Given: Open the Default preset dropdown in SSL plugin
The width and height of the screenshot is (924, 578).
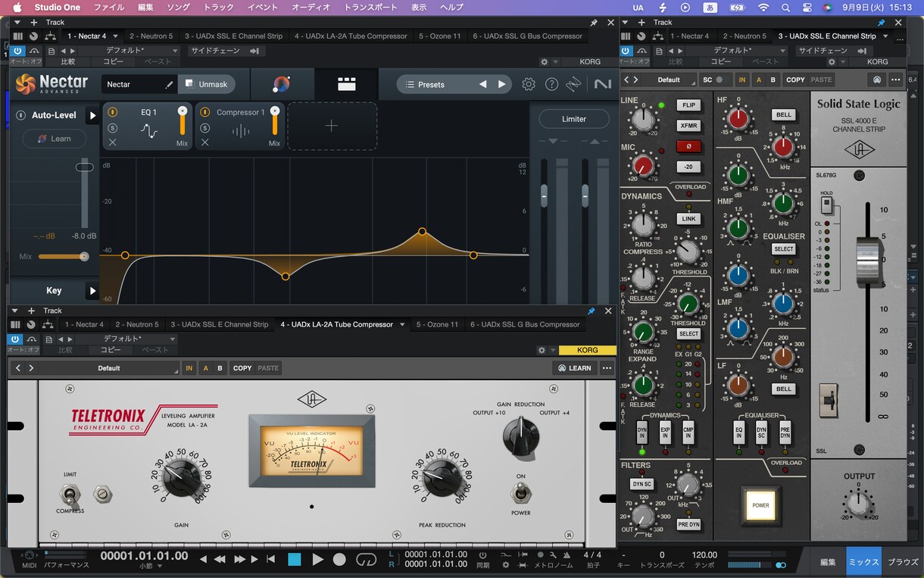Looking at the screenshot, I should pyautogui.click(x=669, y=80).
